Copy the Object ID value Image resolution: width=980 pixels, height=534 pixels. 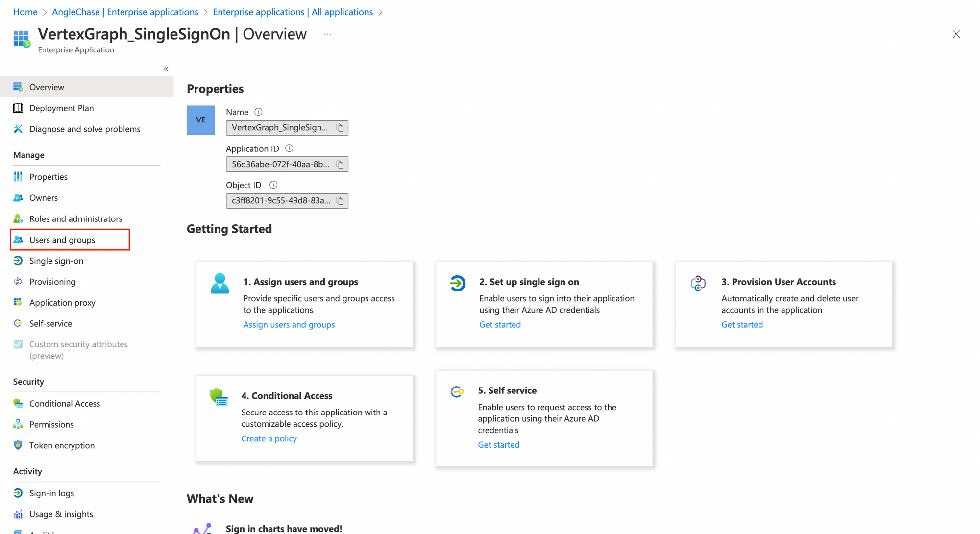click(x=340, y=201)
